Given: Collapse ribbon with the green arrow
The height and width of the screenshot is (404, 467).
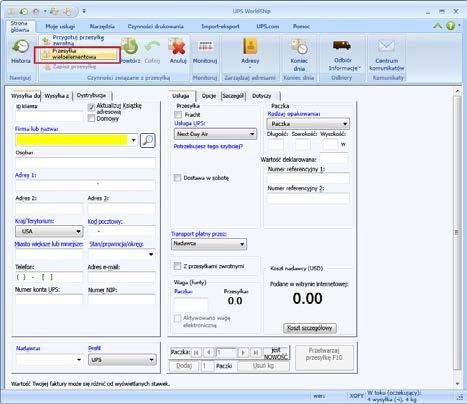Looking at the screenshot, I should (438, 26).
